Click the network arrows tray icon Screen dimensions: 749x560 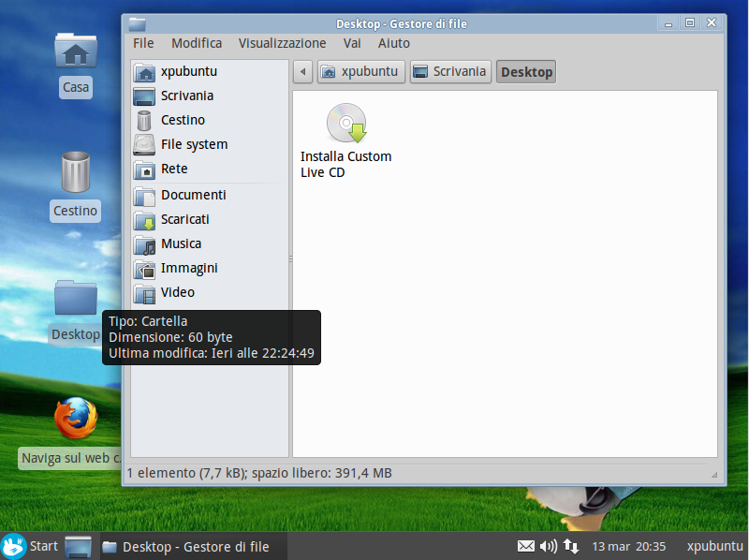570,546
